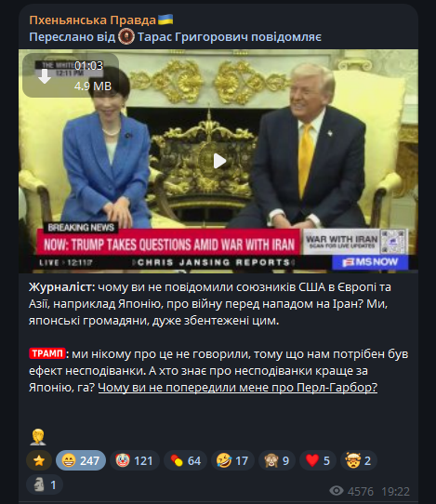This screenshot has height=504, width=436.
Task: Add the rolling laughing reaction with 17
Action: point(232,460)
